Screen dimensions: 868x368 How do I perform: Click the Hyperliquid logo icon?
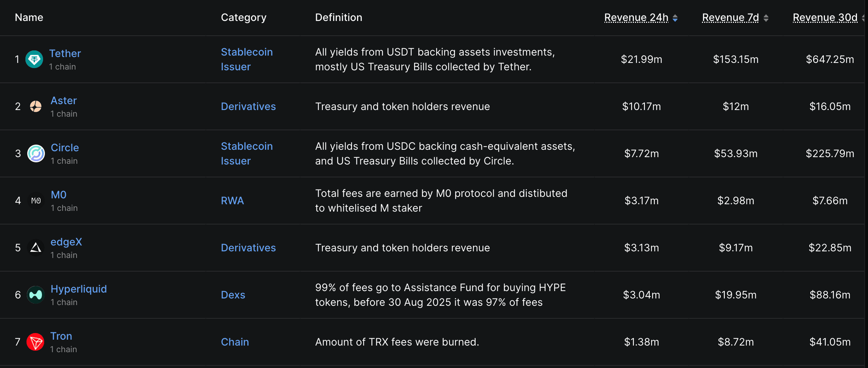36,295
